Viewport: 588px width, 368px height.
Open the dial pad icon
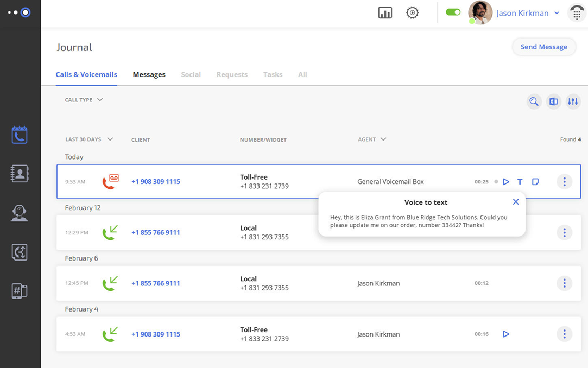(577, 13)
